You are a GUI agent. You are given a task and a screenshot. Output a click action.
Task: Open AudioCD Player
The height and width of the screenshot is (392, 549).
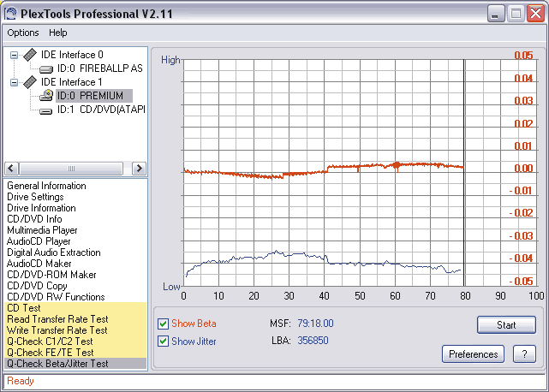tap(39, 241)
